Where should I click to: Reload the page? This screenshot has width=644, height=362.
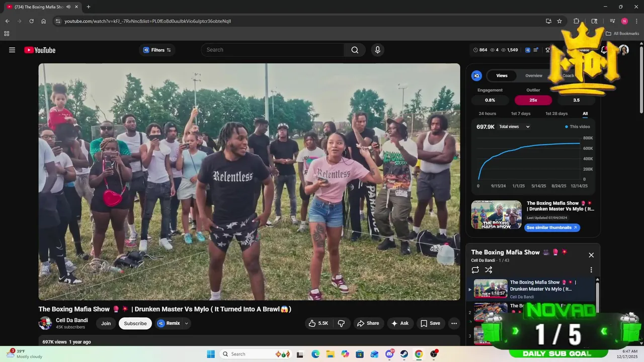pyautogui.click(x=31, y=21)
